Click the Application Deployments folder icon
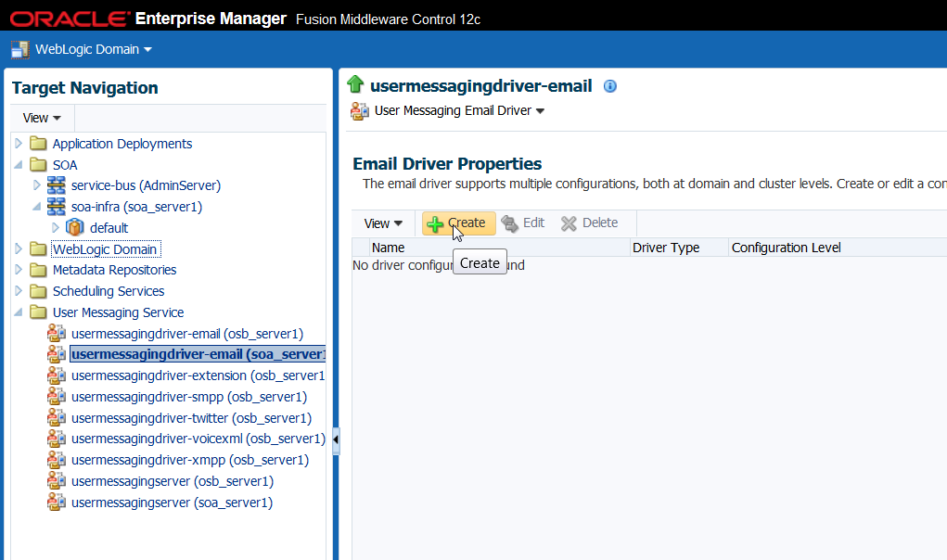 (x=38, y=143)
